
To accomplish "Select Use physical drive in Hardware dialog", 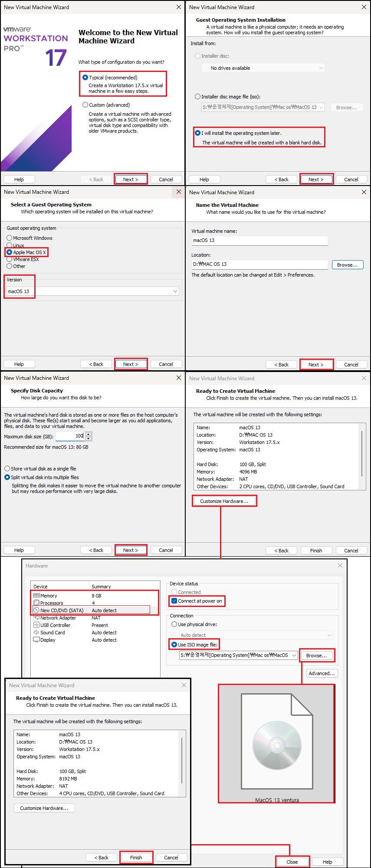I will (x=174, y=624).
